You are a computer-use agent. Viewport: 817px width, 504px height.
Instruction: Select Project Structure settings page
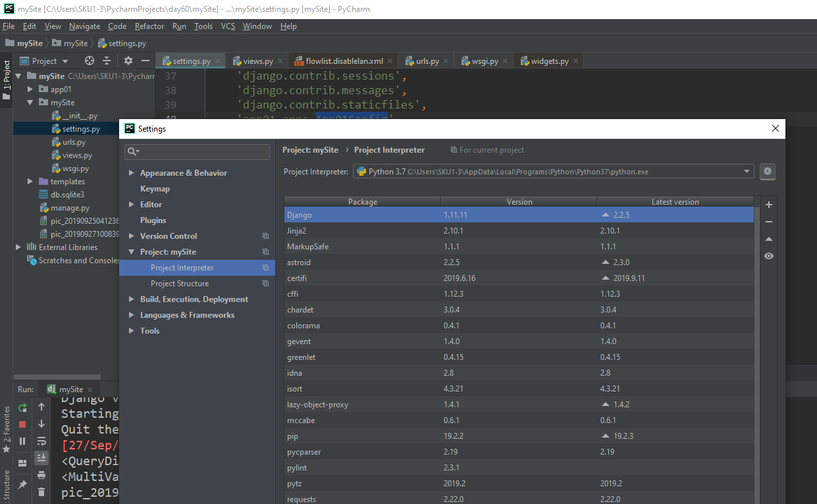click(180, 284)
